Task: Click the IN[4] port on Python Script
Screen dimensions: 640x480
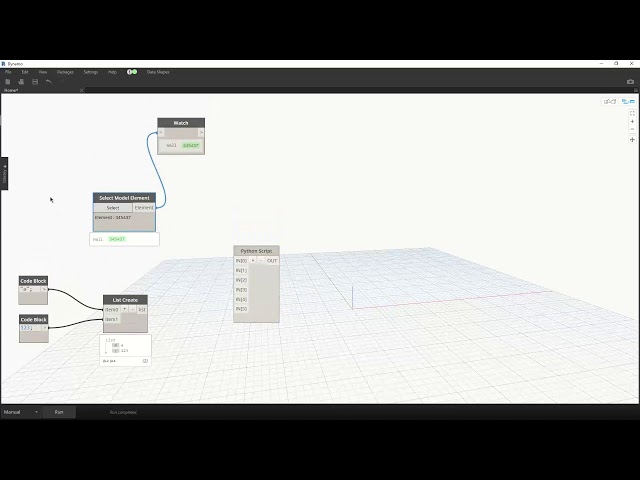Action: 241,299
